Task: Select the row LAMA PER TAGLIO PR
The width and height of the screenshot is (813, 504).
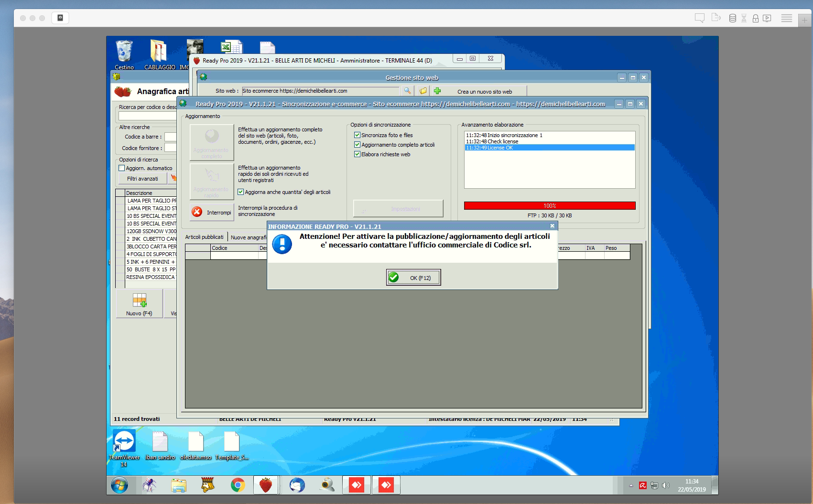Action: pyautogui.click(x=151, y=201)
